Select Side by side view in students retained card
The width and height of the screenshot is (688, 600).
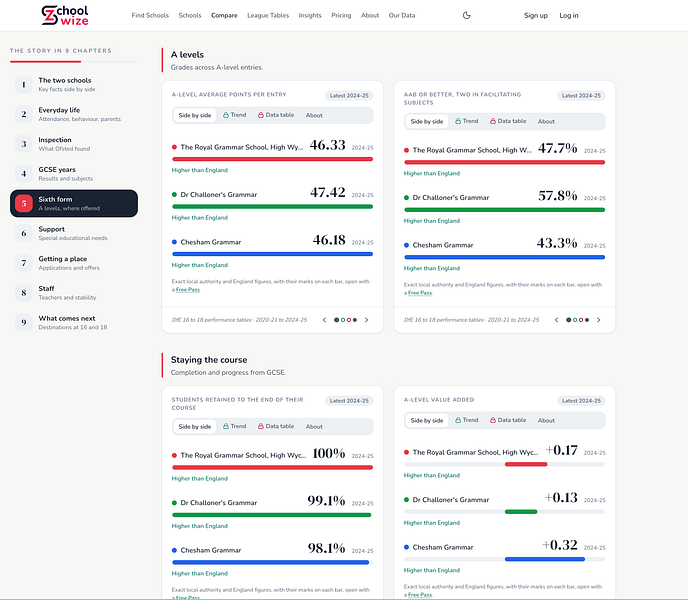(x=194, y=426)
